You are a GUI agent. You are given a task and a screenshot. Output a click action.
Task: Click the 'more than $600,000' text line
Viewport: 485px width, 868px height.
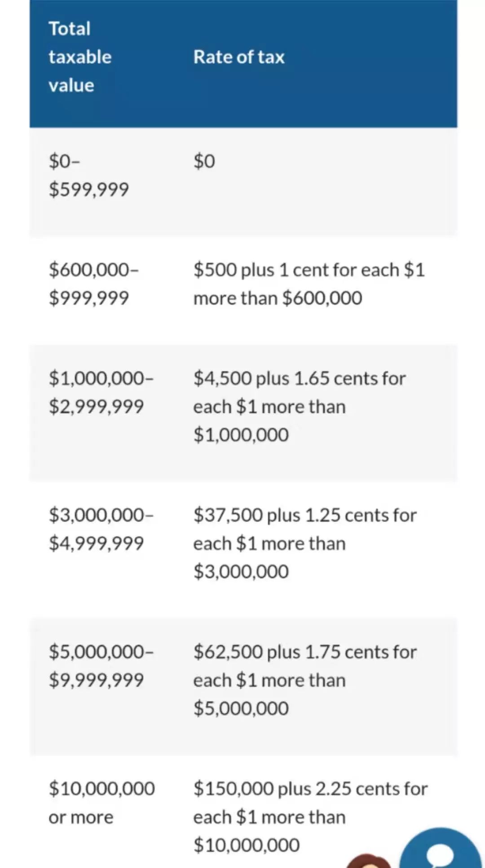(278, 298)
